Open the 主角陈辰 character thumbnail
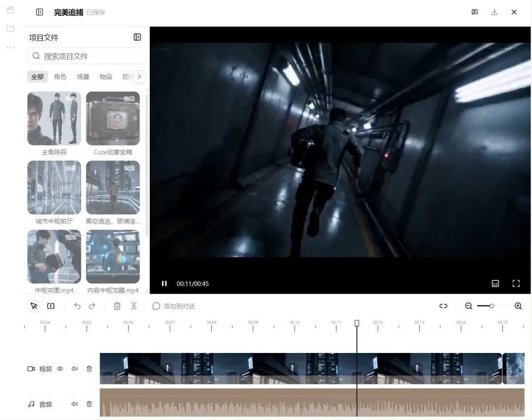 [54, 118]
